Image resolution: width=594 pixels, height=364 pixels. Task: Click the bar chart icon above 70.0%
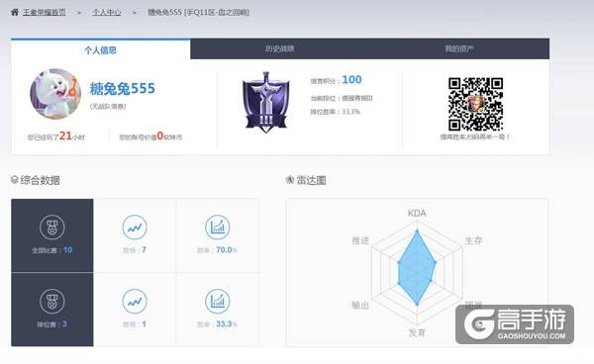[218, 227]
